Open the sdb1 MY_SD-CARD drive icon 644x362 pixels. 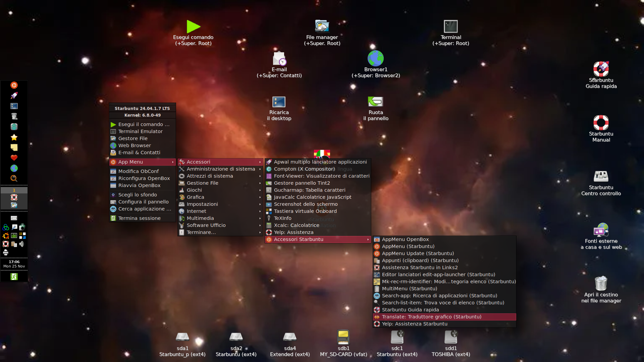pos(343,344)
